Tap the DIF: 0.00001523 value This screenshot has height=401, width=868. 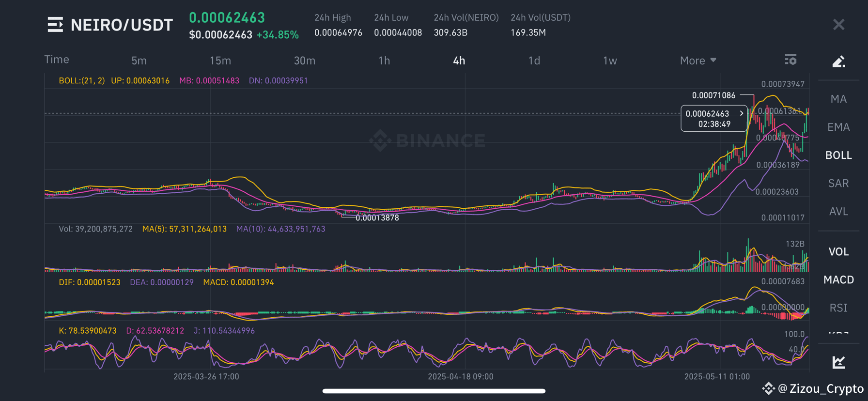point(89,282)
